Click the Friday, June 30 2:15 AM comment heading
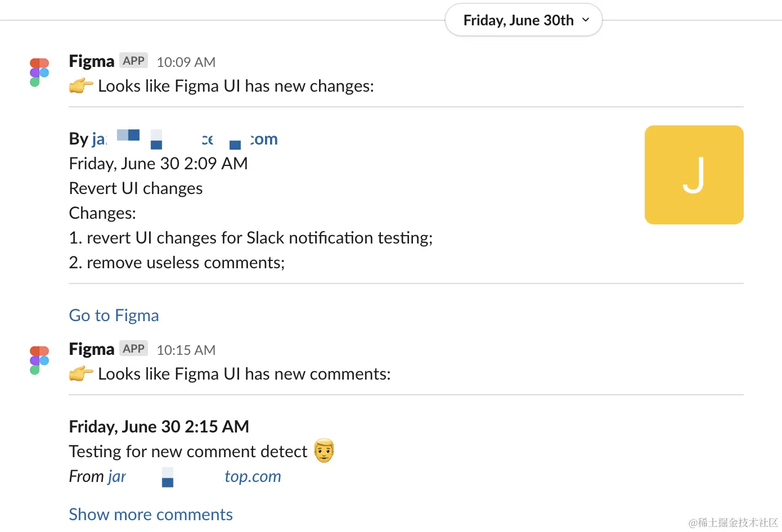This screenshot has width=782, height=532. coord(159,427)
